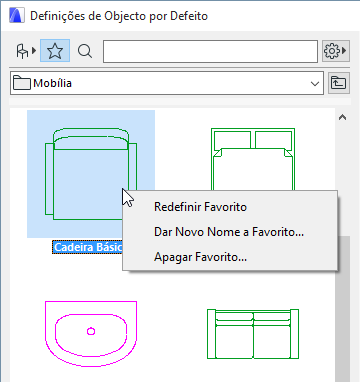The width and height of the screenshot is (360, 382).
Task: Click the scrollbar up arrow
Action: point(342,117)
